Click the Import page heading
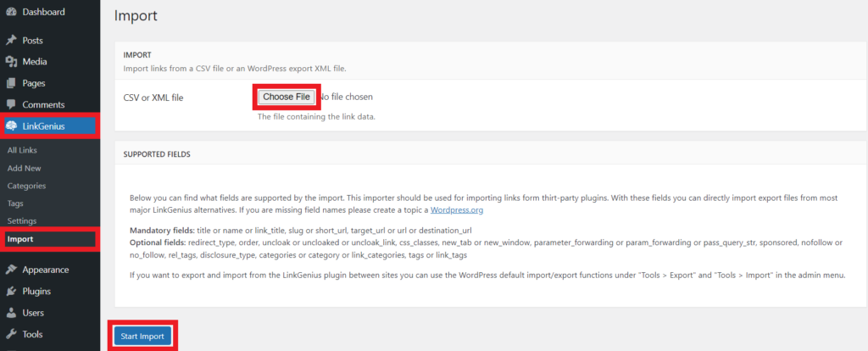This screenshot has height=351, width=868. 136,16
